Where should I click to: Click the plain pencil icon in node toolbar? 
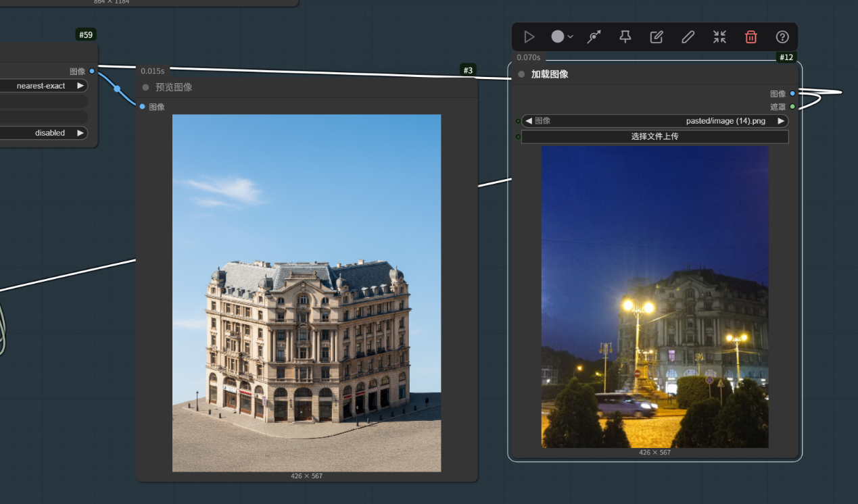(688, 37)
